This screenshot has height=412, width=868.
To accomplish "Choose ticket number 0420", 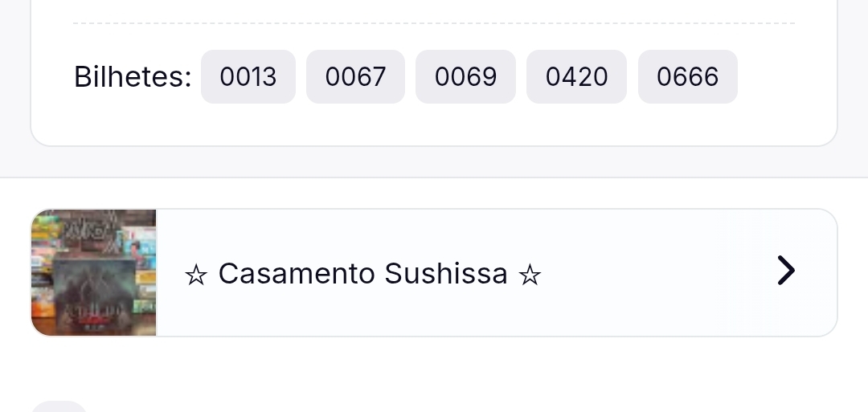I will pos(576,77).
